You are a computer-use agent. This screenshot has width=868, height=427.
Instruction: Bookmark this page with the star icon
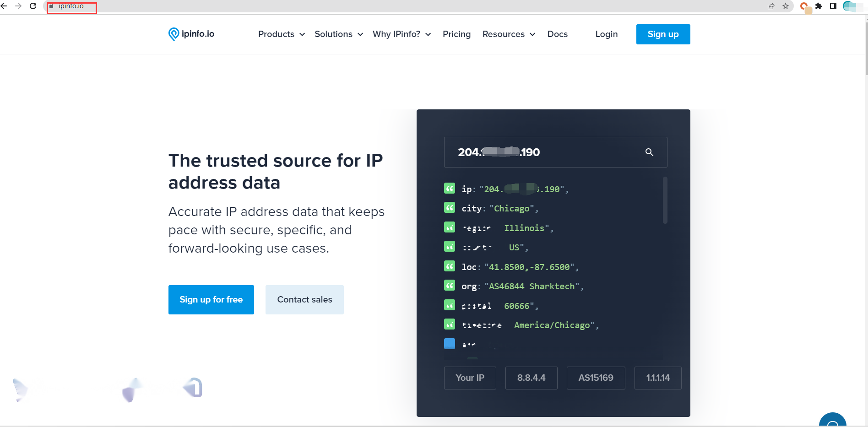[786, 6]
